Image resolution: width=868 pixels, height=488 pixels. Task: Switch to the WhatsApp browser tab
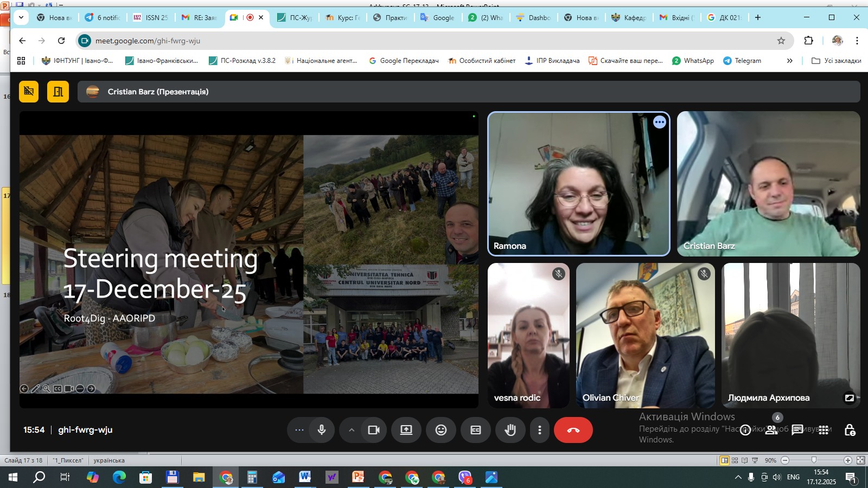point(486,17)
